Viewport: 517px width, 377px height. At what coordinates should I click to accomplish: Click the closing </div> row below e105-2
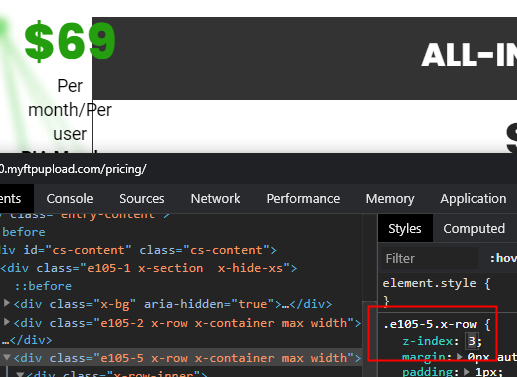click(28, 340)
